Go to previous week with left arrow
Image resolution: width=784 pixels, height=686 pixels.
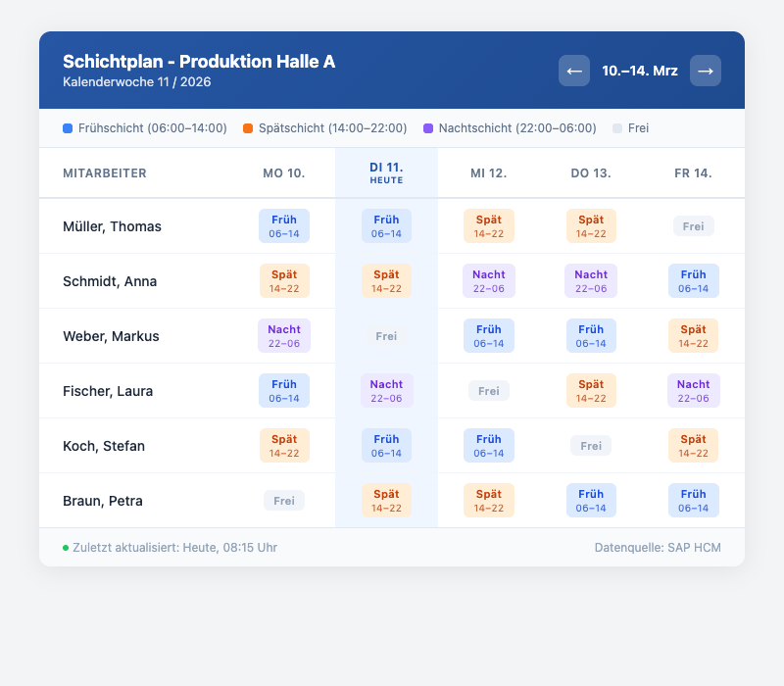[574, 71]
